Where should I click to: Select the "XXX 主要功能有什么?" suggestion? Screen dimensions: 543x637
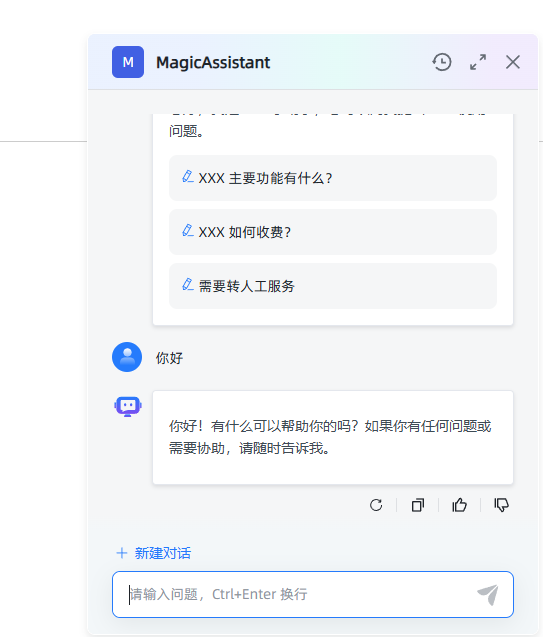(333, 178)
